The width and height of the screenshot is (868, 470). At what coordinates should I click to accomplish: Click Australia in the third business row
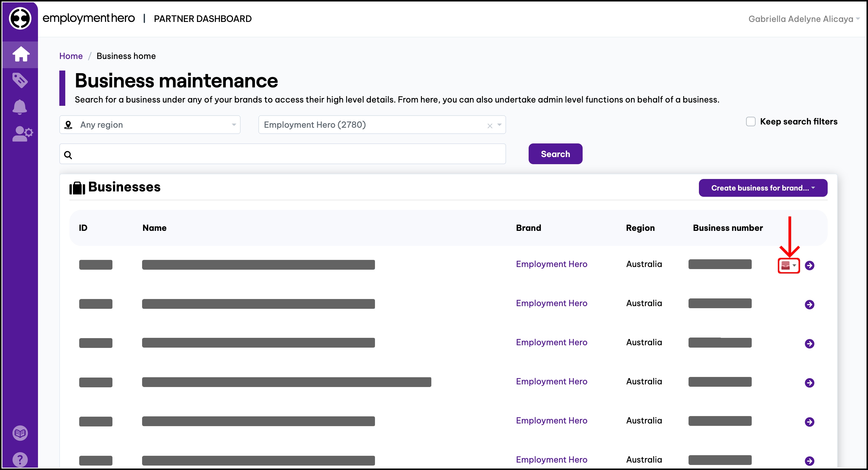click(644, 342)
